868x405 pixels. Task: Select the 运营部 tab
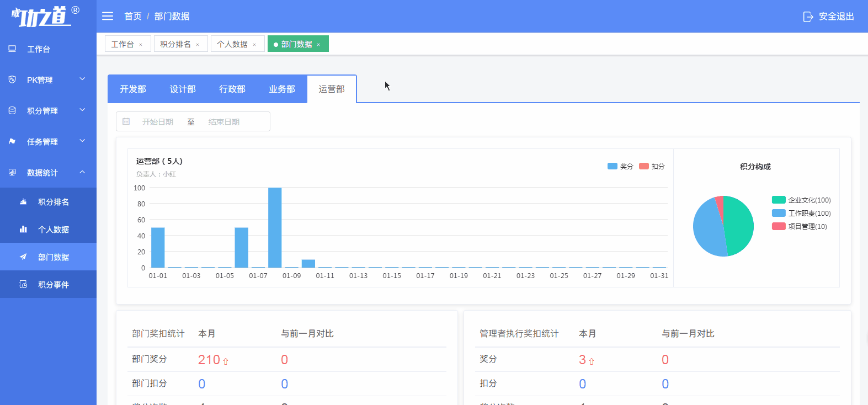[332, 89]
